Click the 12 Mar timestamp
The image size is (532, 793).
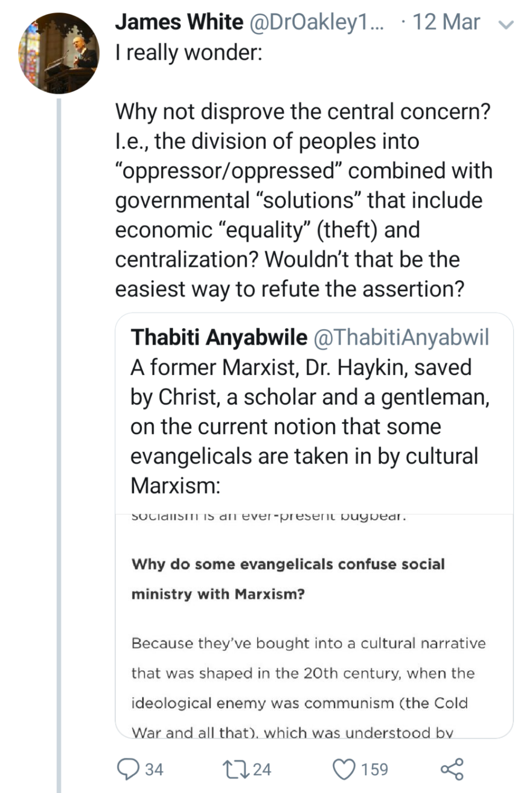tap(446, 22)
